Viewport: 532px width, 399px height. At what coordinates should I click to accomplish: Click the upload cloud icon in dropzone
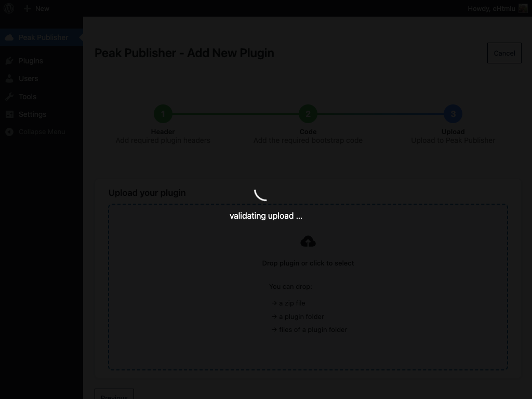click(x=308, y=241)
